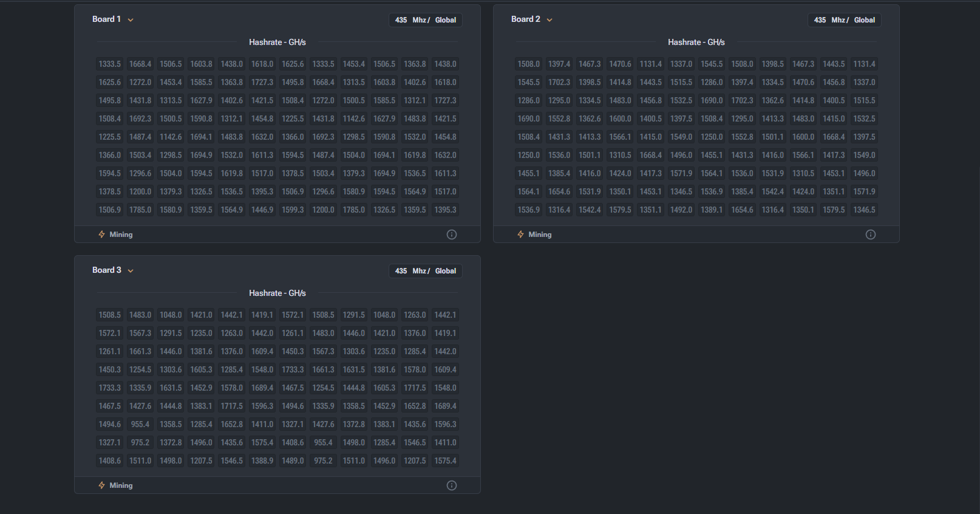Click chip value 1692.3 in Board 1's fourth row
The image size is (980, 514).
click(x=140, y=118)
